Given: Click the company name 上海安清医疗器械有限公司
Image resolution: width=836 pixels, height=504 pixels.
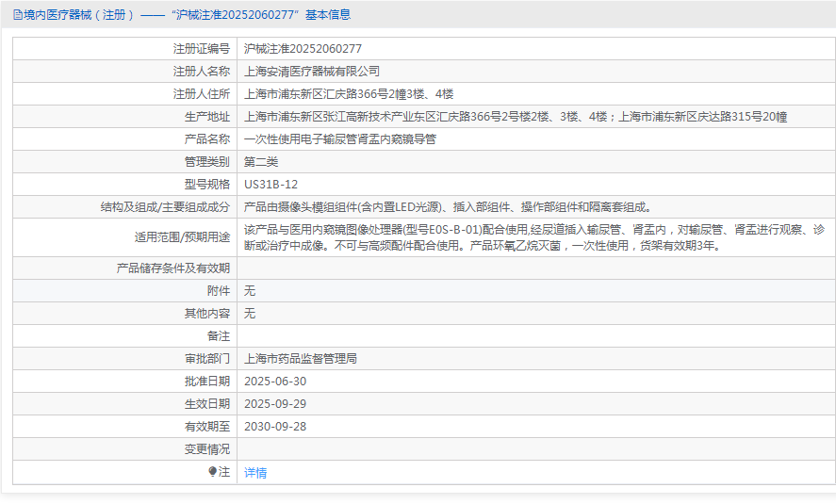Looking at the screenshot, I should pyautogui.click(x=312, y=72).
